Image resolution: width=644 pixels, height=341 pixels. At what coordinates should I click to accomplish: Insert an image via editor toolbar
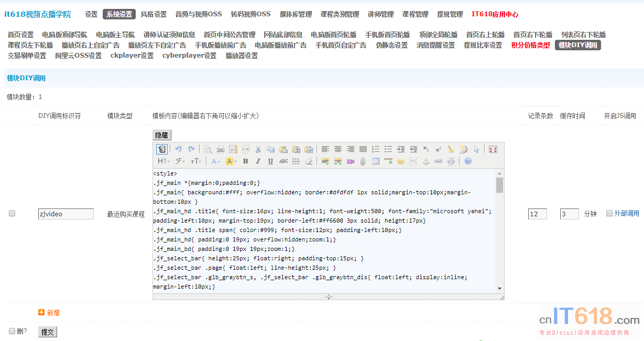point(325,161)
